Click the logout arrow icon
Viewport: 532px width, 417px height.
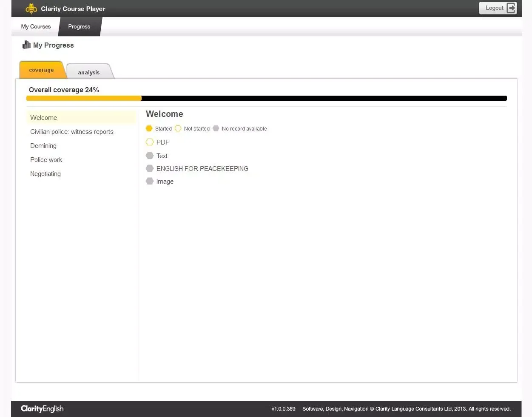click(511, 8)
